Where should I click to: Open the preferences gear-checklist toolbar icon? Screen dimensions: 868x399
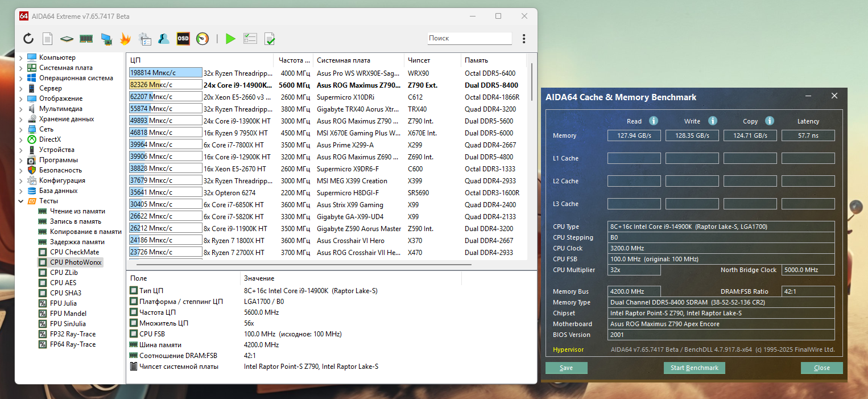[x=144, y=39]
